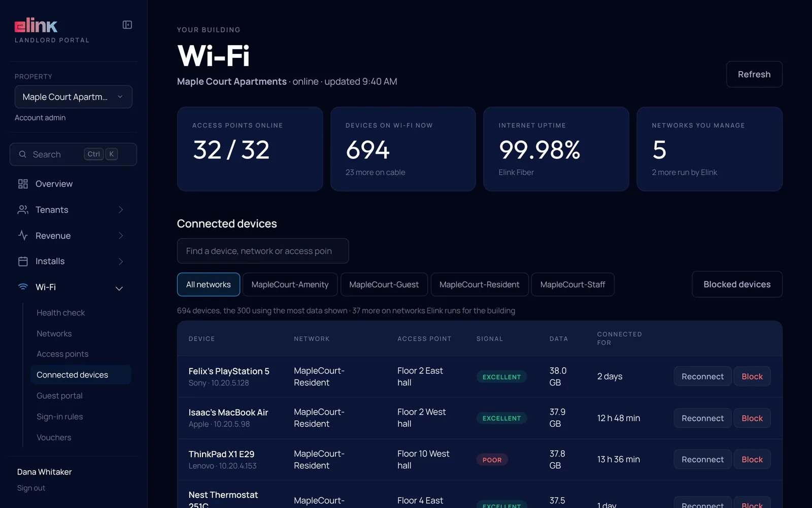Collapse the sidebar with the panel icon
812x508 pixels.
[x=127, y=25]
